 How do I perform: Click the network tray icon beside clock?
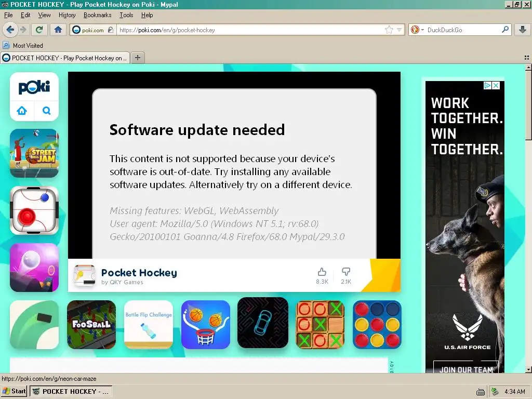[x=495, y=392]
